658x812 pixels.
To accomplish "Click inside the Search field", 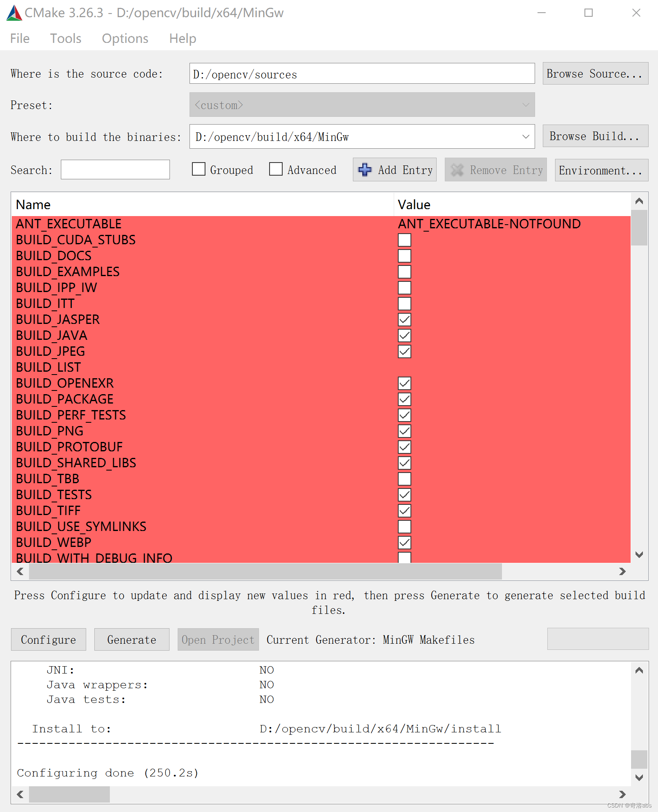I will coord(115,170).
